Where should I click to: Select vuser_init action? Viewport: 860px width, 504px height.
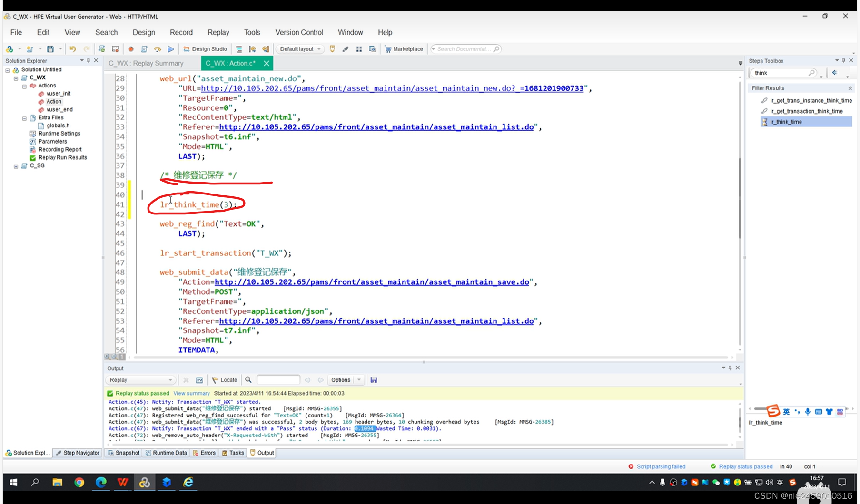coord(59,94)
